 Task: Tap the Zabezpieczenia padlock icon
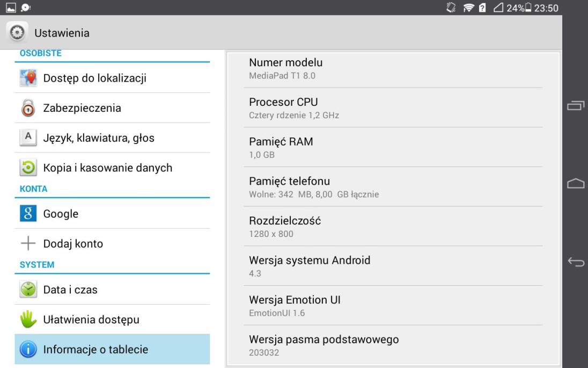click(x=28, y=108)
